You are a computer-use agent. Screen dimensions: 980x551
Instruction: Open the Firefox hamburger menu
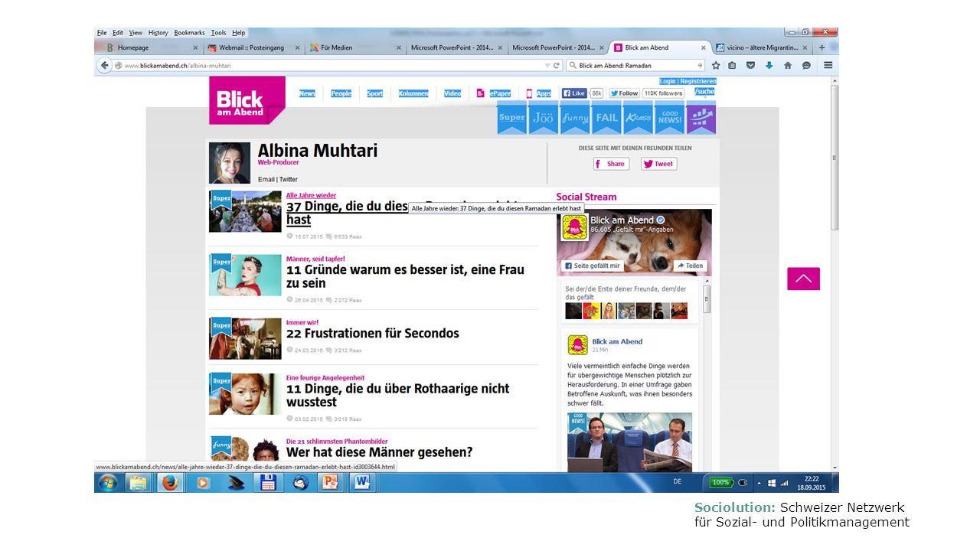point(828,66)
